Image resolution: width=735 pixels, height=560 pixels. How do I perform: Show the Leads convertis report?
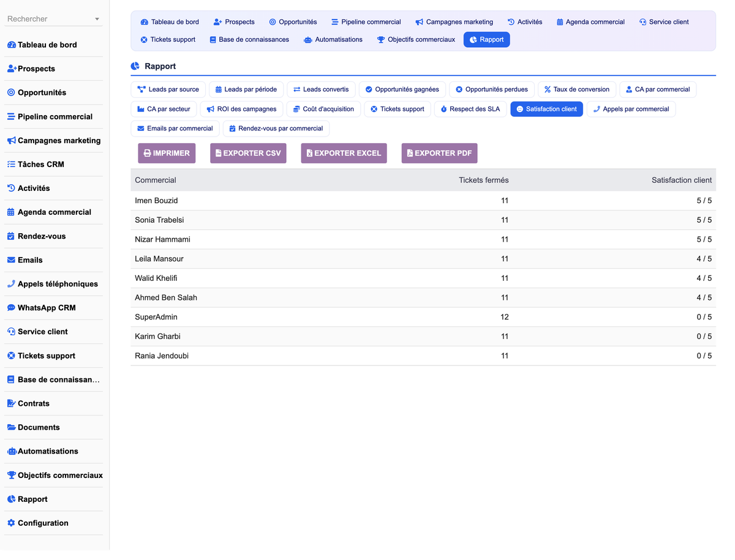(x=321, y=89)
